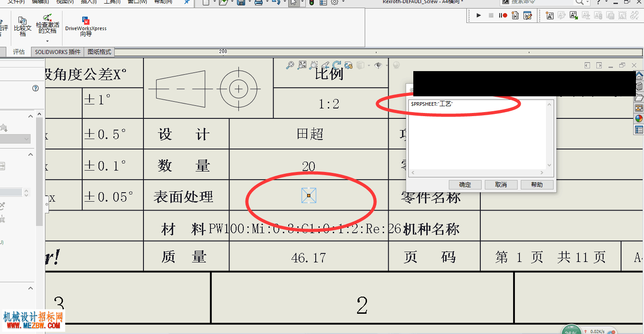Screen dimensions: 644x334
Task: Pin the menu bar with pushpin
Action: pyautogui.click(x=187, y=2)
